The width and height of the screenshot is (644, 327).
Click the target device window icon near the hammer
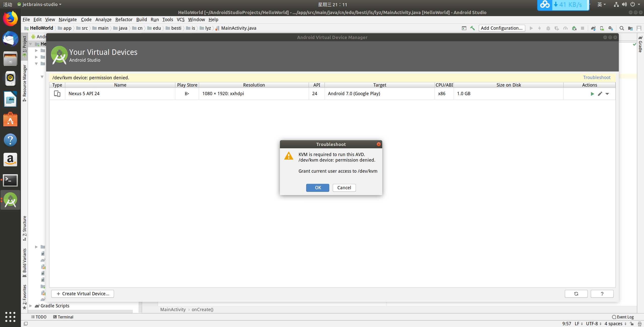click(464, 28)
